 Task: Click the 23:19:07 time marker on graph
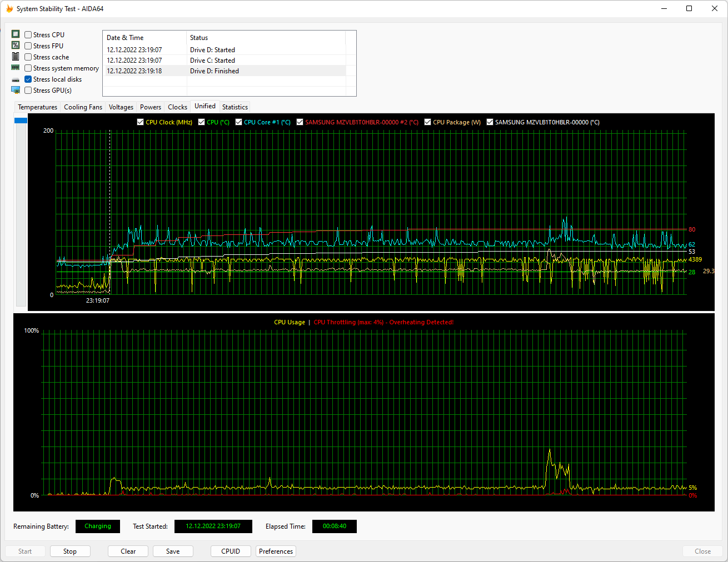pos(98,300)
